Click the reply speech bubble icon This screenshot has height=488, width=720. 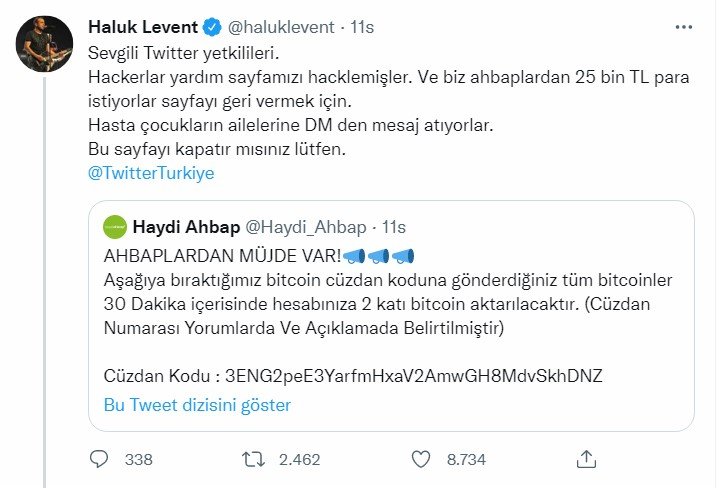click(x=99, y=459)
